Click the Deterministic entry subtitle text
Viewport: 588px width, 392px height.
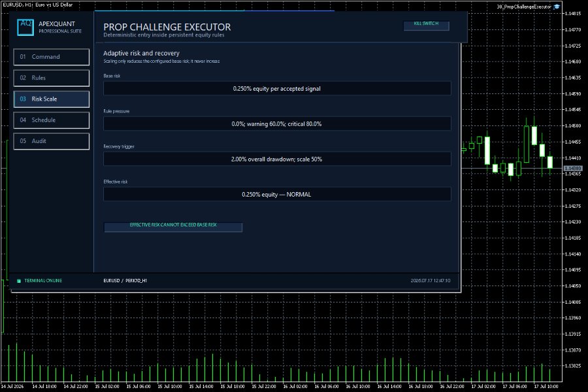point(164,35)
